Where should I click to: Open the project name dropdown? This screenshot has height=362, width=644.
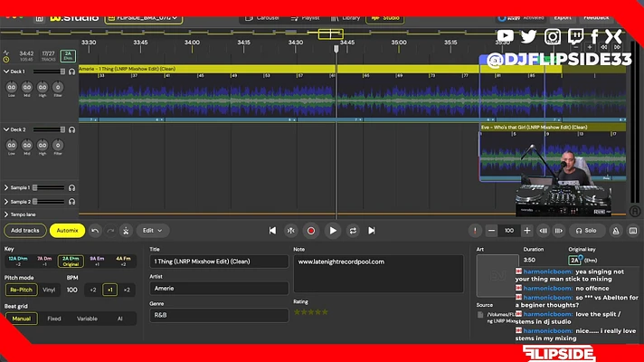pos(143,18)
